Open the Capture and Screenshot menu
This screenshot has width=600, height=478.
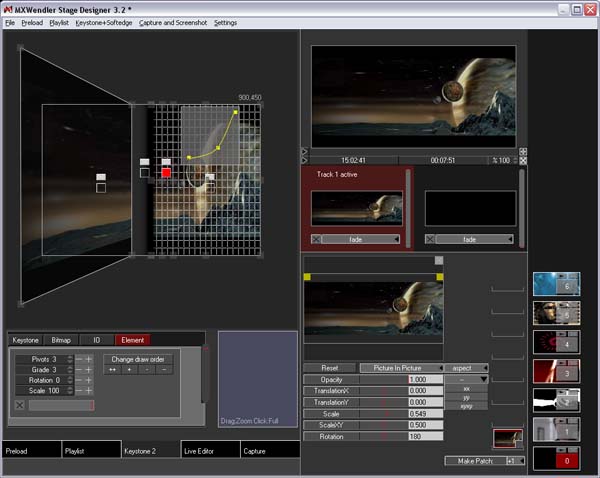(x=173, y=23)
